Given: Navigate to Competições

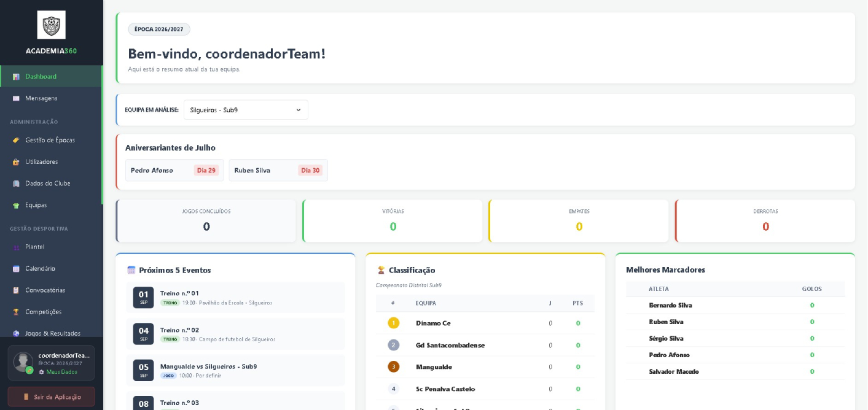Looking at the screenshot, I should pos(51,312).
